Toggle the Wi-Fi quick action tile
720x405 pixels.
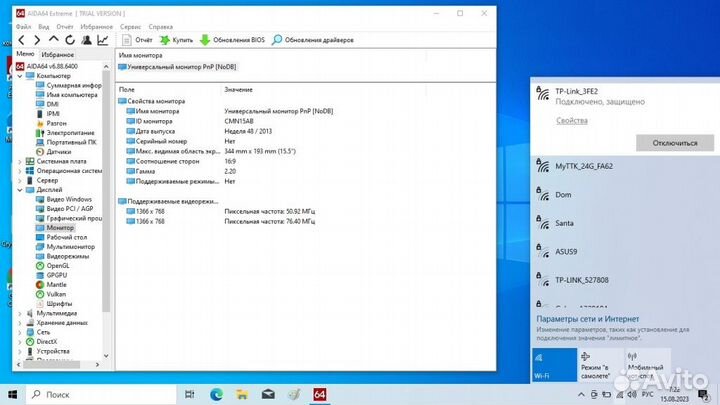click(x=554, y=365)
